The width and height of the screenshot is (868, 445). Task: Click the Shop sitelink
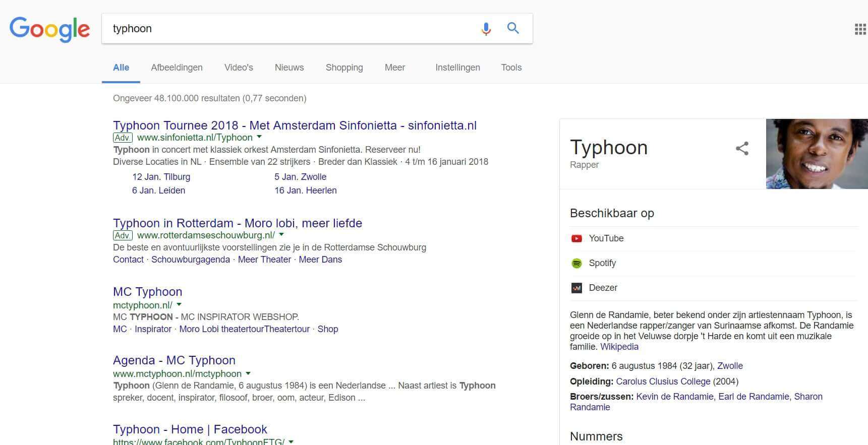click(328, 329)
